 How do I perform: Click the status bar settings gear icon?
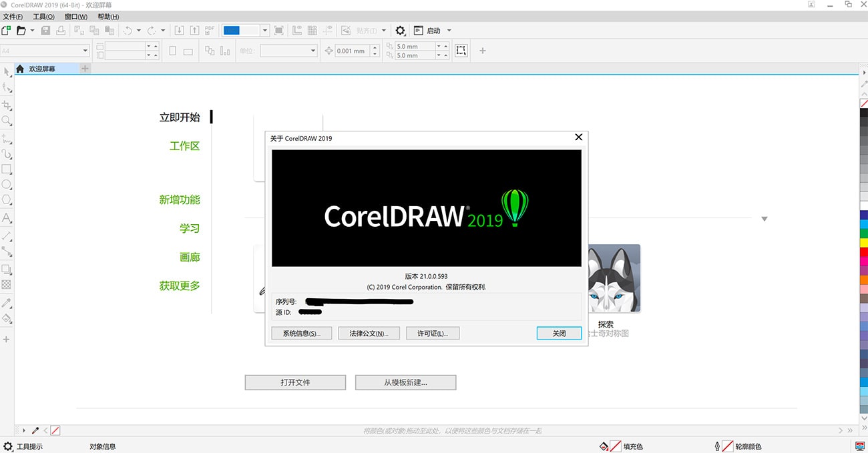pos(7,446)
